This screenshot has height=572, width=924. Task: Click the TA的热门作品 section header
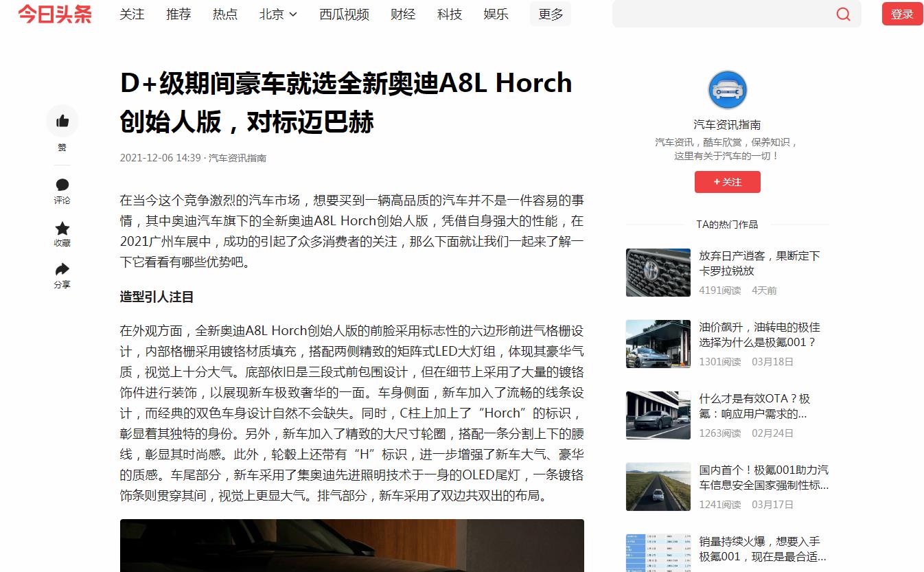click(x=727, y=225)
